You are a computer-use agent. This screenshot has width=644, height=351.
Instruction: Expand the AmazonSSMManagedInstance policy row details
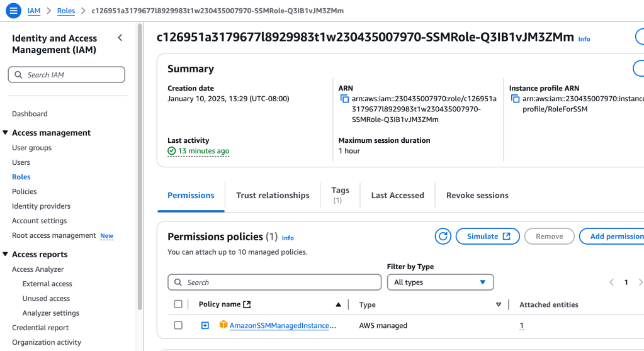205,325
